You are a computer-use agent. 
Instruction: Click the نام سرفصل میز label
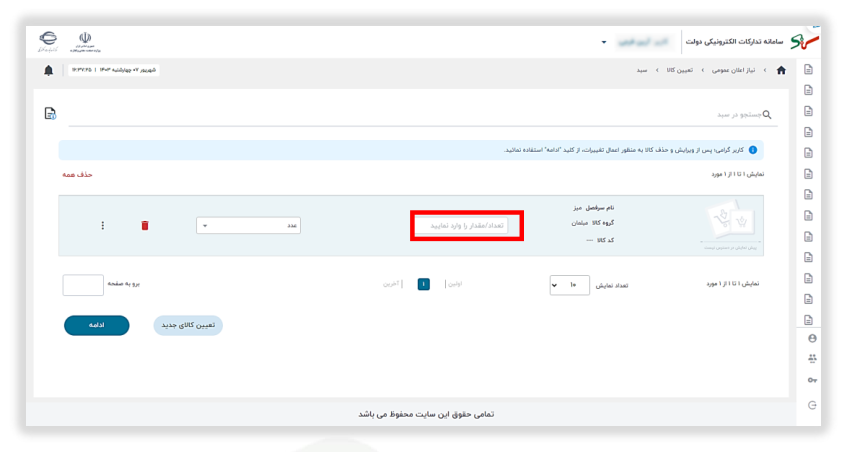pos(594,207)
